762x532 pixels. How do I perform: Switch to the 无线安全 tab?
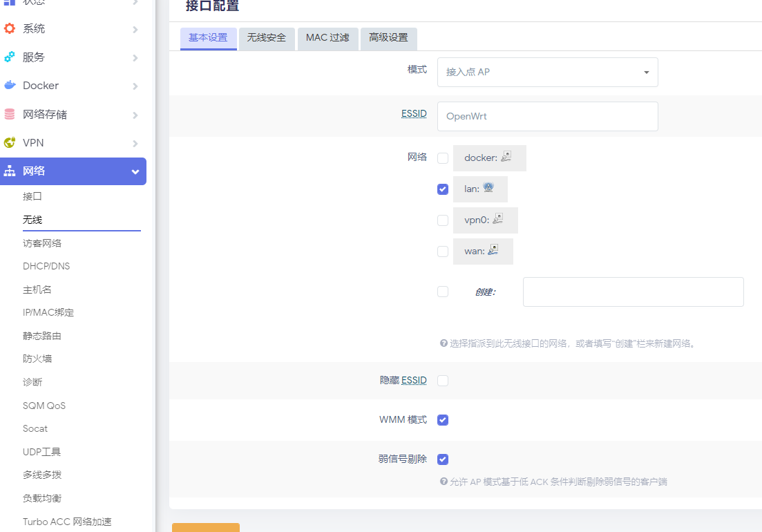(x=267, y=38)
